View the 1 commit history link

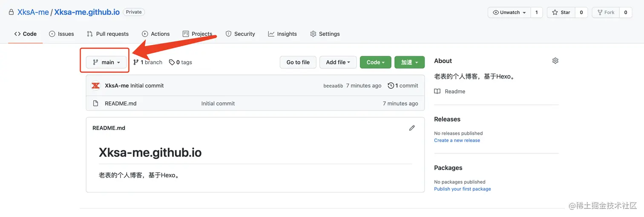pyautogui.click(x=403, y=86)
